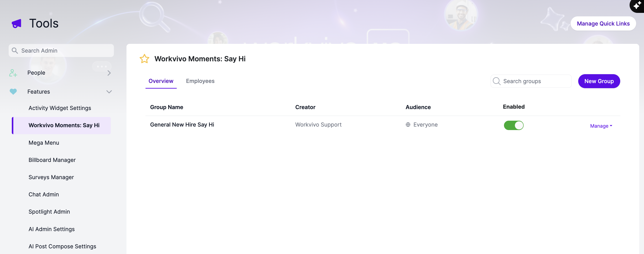Click the Everyone audience text
644x254 pixels.
click(x=426, y=125)
